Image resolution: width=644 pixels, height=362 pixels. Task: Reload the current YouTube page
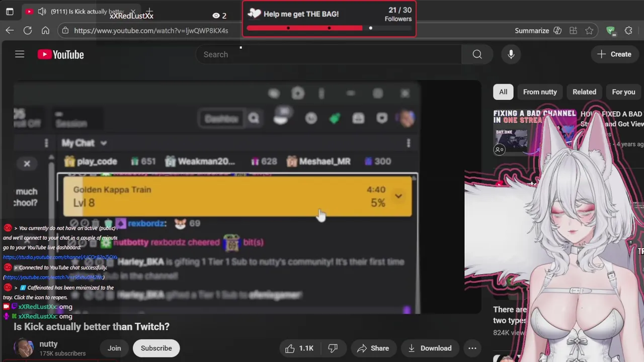(x=28, y=31)
